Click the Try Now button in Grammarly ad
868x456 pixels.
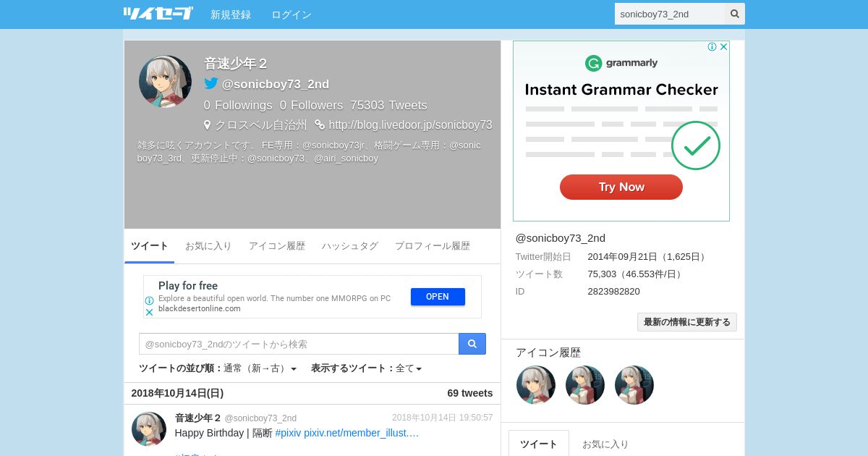click(621, 187)
